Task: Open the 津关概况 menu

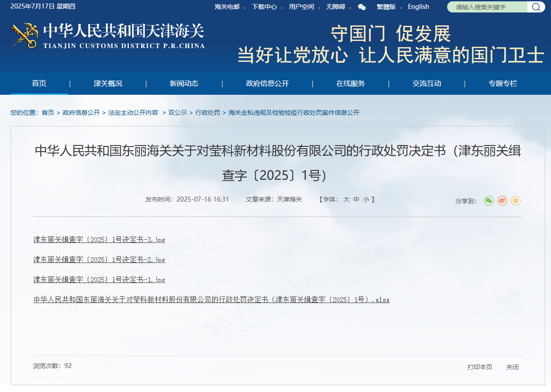Action: pyautogui.click(x=108, y=83)
